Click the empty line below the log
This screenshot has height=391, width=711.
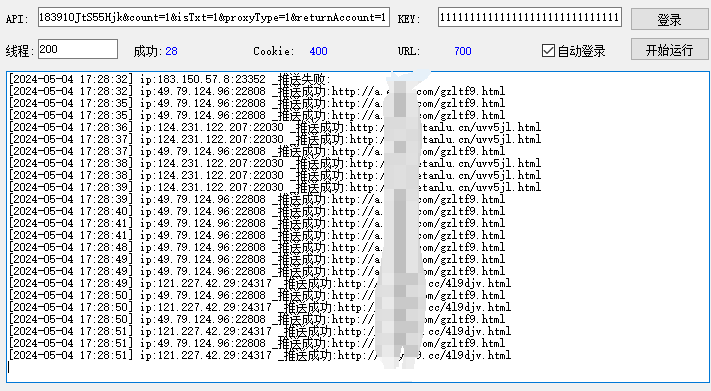tap(358, 367)
